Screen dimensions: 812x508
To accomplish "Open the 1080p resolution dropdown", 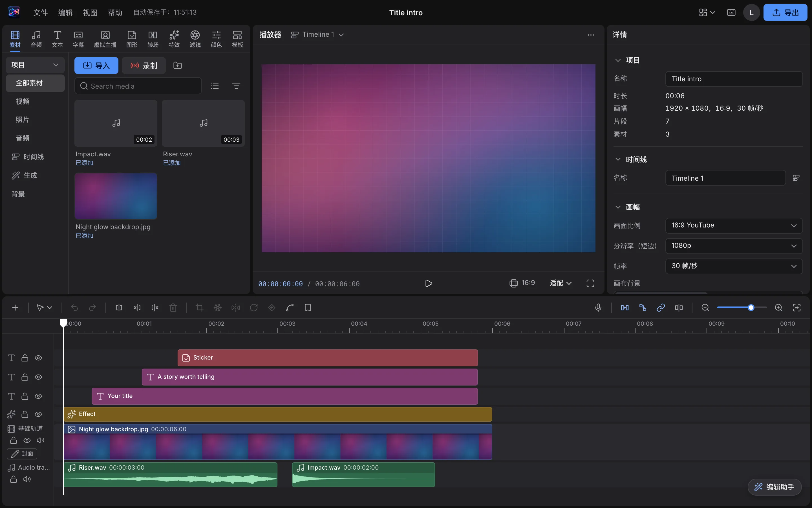I will (x=734, y=246).
